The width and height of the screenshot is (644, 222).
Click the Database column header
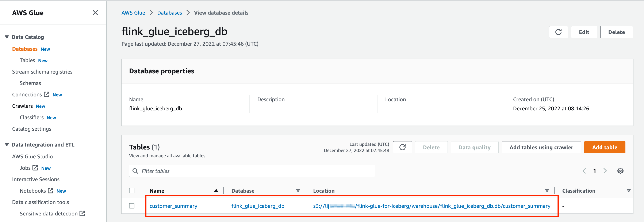[243, 191]
